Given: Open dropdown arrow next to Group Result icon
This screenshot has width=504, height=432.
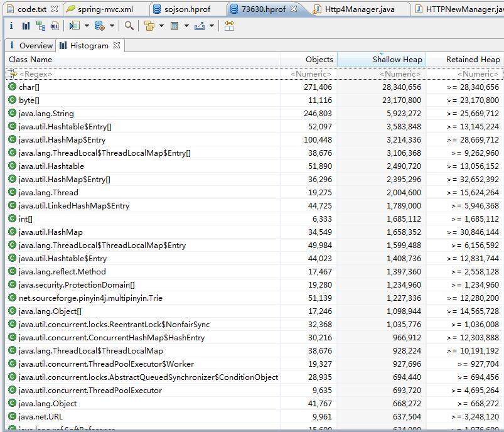Looking at the screenshot, I should [x=161, y=26].
